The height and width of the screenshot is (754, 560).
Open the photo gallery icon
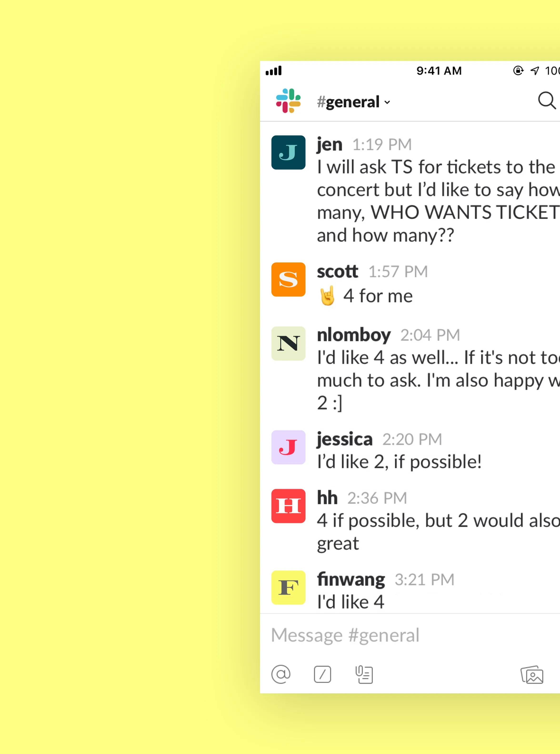[532, 675]
